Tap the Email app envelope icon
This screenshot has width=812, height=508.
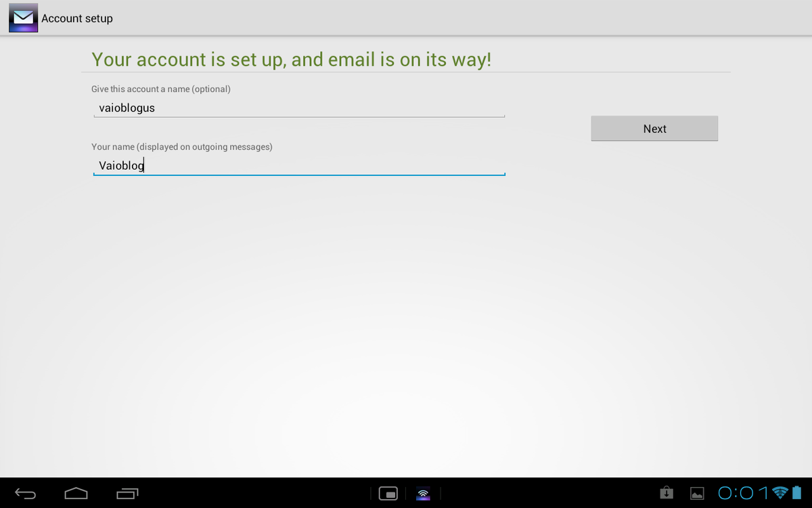(x=23, y=18)
